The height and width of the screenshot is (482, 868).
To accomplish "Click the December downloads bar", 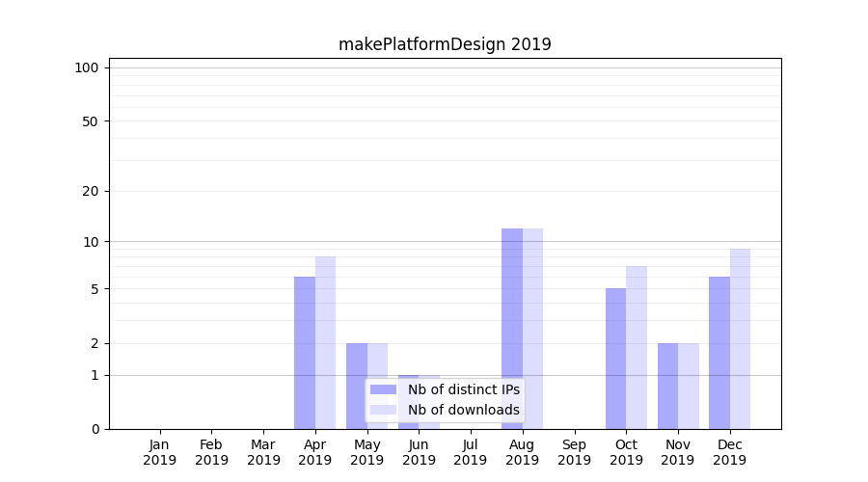I will tap(740, 337).
